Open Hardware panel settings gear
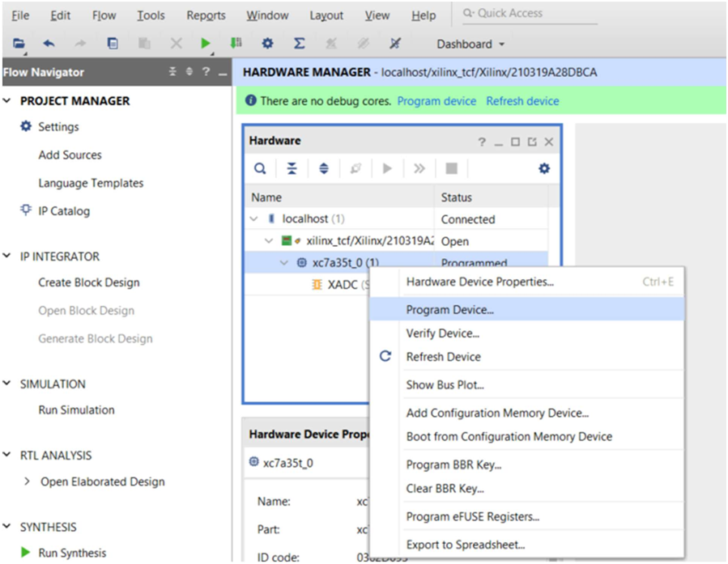728x564 pixels. (x=544, y=168)
